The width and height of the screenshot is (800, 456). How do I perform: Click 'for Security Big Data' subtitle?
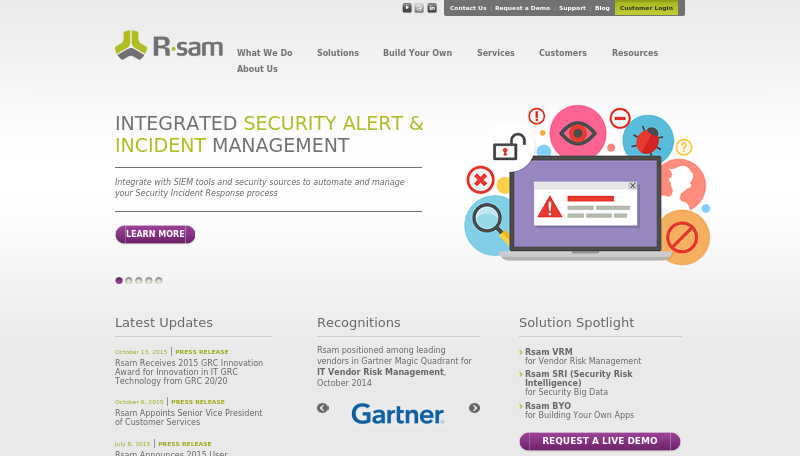(566, 392)
